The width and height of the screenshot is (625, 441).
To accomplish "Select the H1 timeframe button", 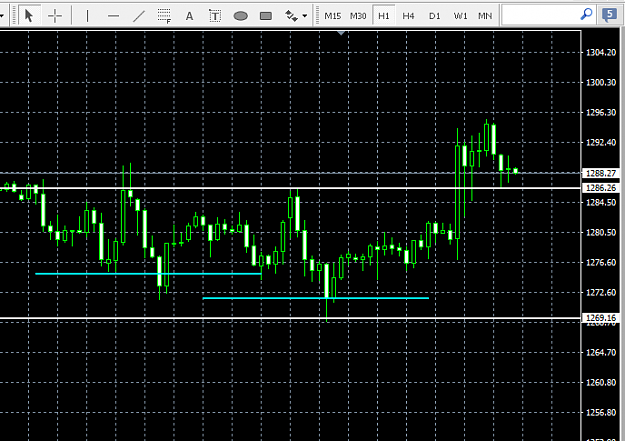I will (x=384, y=16).
